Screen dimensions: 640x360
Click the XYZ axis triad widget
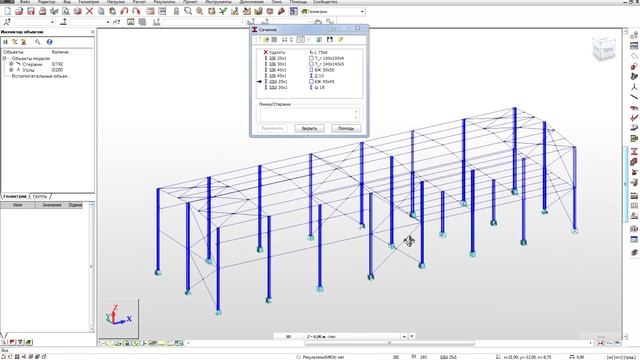[119, 316]
